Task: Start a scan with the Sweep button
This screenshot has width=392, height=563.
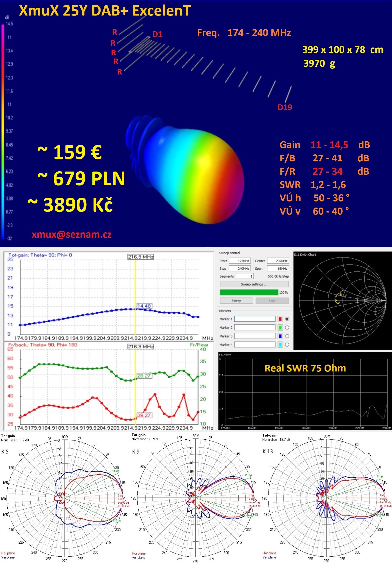Action: pyautogui.click(x=236, y=301)
